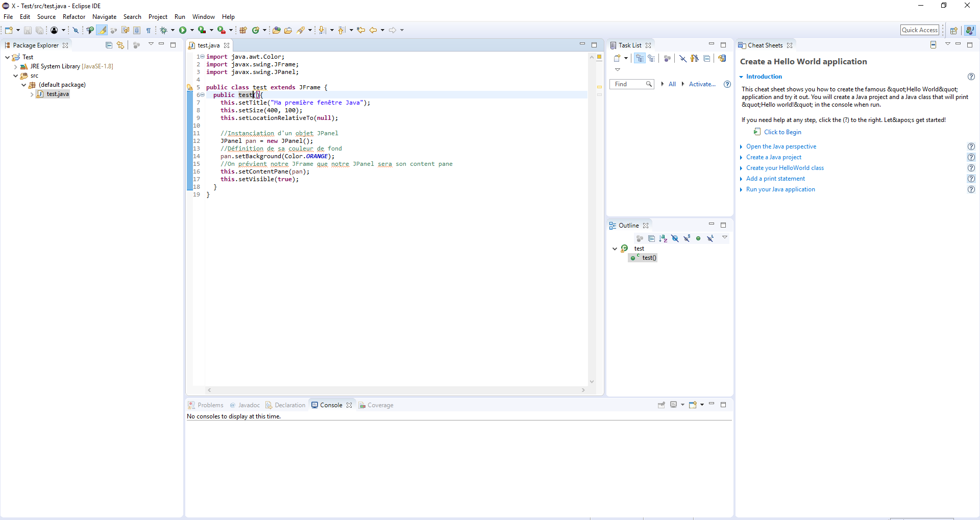This screenshot has width=980, height=520.
Task: Click the 'Click to Begin' link
Action: (x=782, y=132)
